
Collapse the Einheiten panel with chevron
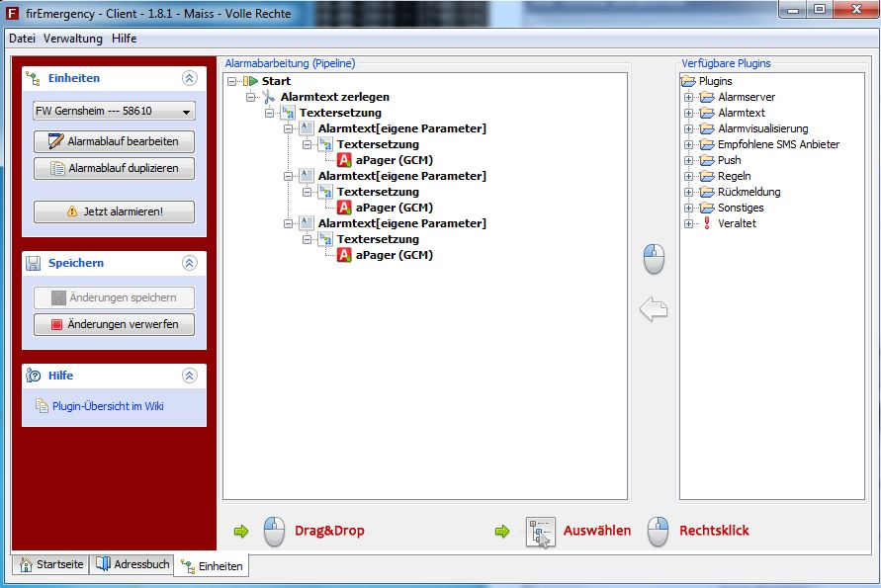pyautogui.click(x=190, y=78)
